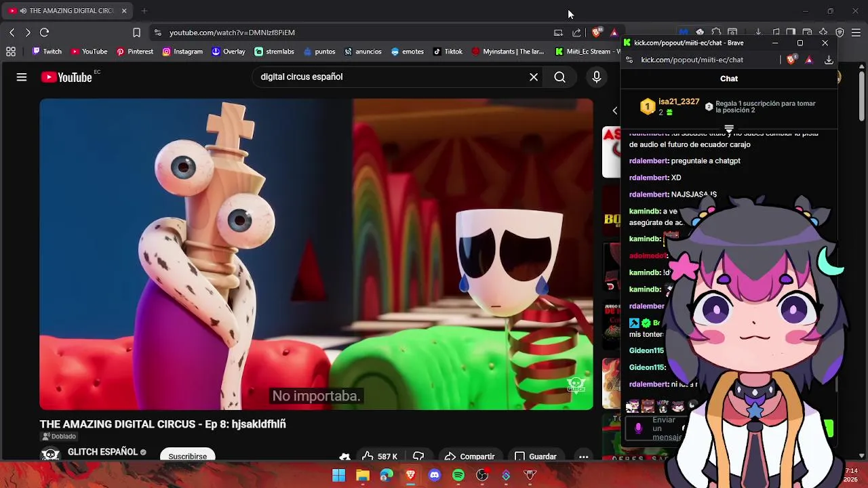Collapse sidebar with chevron left of chat window
Screen dimensions: 868x488
click(x=615, y=110)
